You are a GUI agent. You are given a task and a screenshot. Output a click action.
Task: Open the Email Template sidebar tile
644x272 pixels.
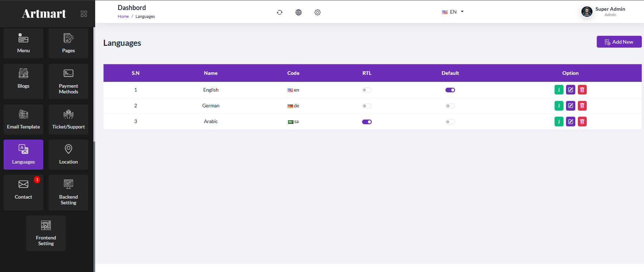(23, 120)
